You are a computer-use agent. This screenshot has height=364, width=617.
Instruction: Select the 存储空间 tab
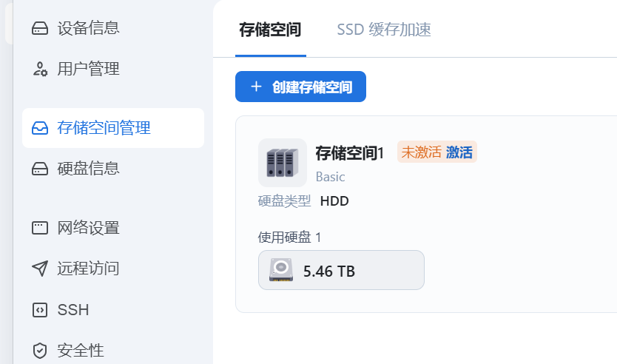(270, 30)
